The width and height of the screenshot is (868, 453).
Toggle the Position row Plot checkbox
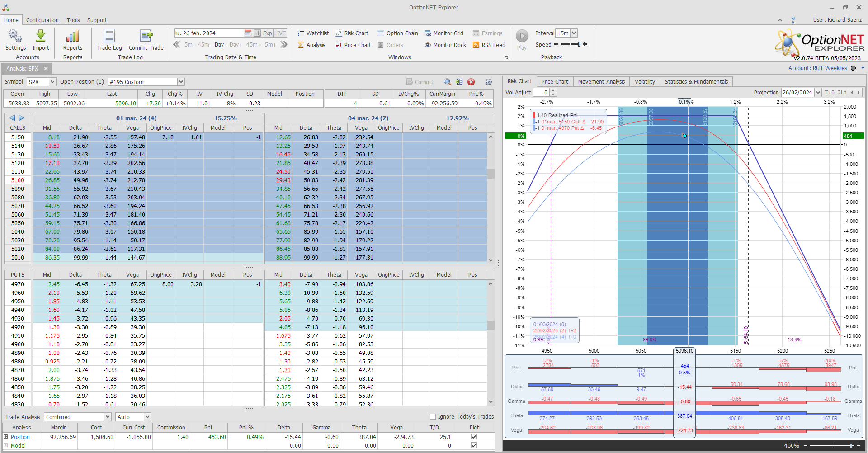click(x=474, y=437)
